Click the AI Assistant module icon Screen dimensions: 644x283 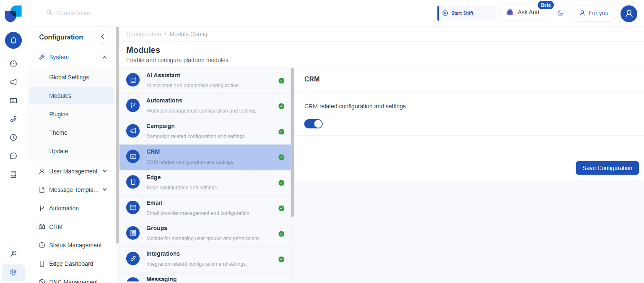click(133, 80)
